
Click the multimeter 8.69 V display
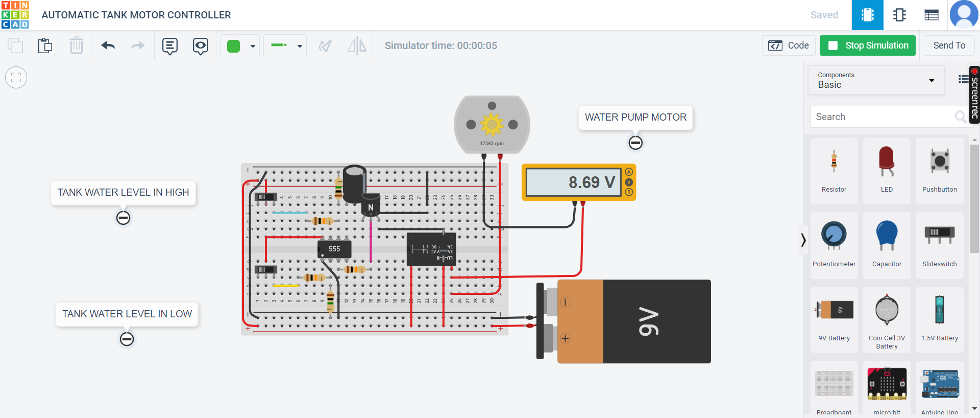click(574, 182)
